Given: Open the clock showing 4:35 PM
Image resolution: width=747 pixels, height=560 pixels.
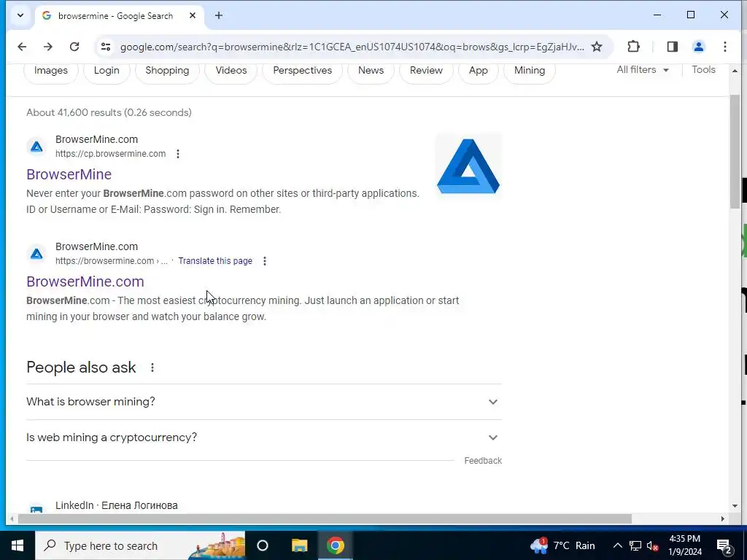Looking at the screenshot, I should pos(686,545).
